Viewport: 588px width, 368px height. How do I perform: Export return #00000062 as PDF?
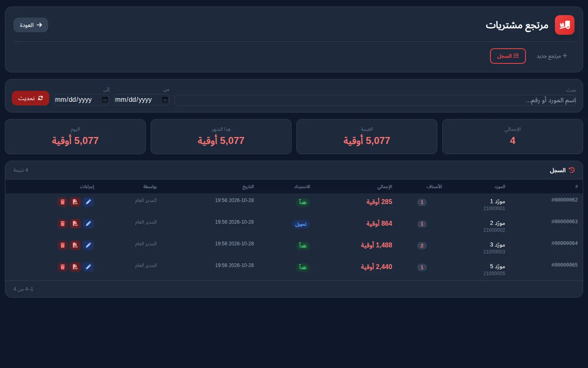pos(75,202)
